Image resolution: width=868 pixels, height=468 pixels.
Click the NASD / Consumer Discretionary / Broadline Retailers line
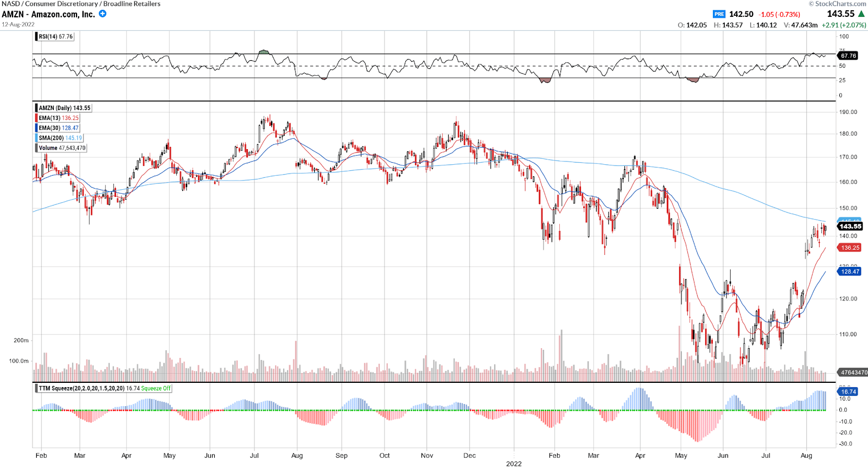pyautogui.click(x=81, y=4)
